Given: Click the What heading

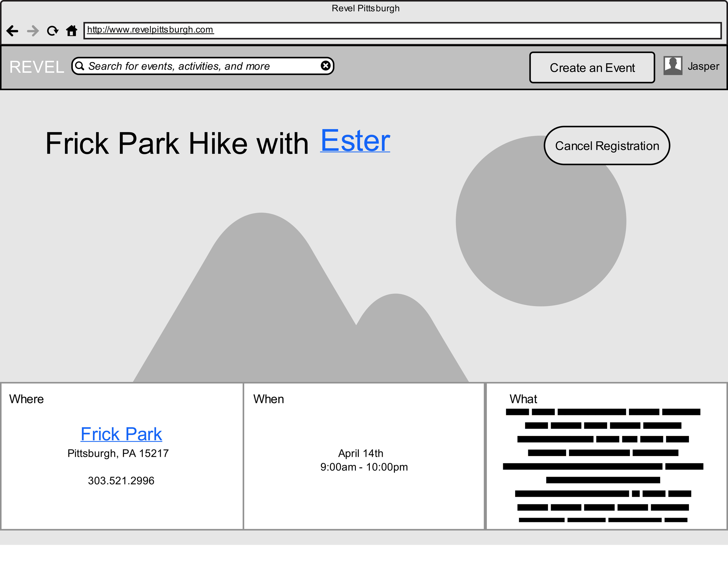Looking at the screenshot, I should tap(523, 399).
